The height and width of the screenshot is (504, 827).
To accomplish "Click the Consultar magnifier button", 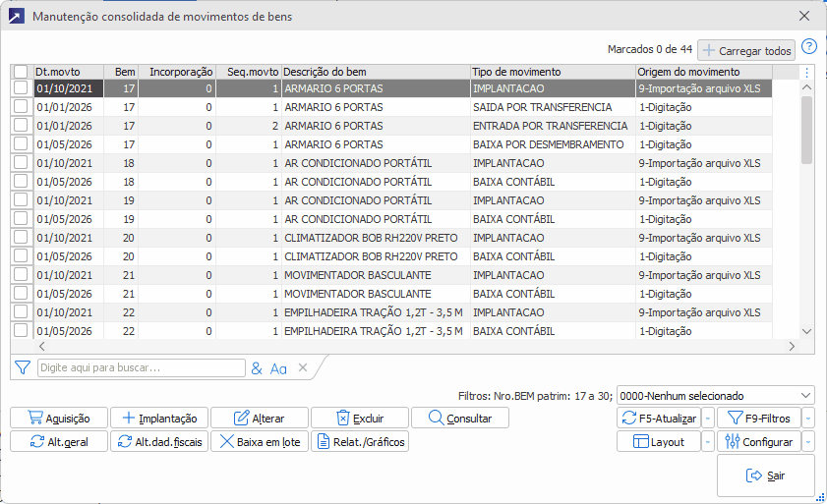I will click(x=460, y=419).
